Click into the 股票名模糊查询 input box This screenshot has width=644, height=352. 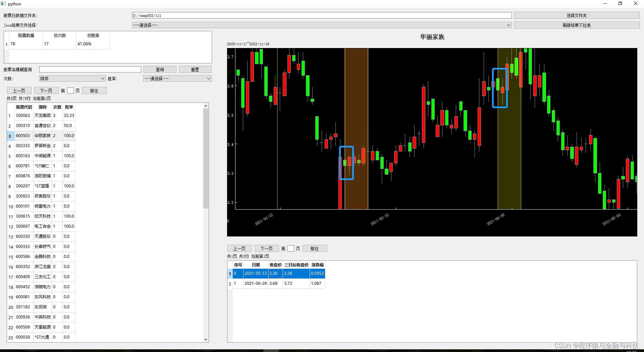pyautogui.click(x=90, y=70)
